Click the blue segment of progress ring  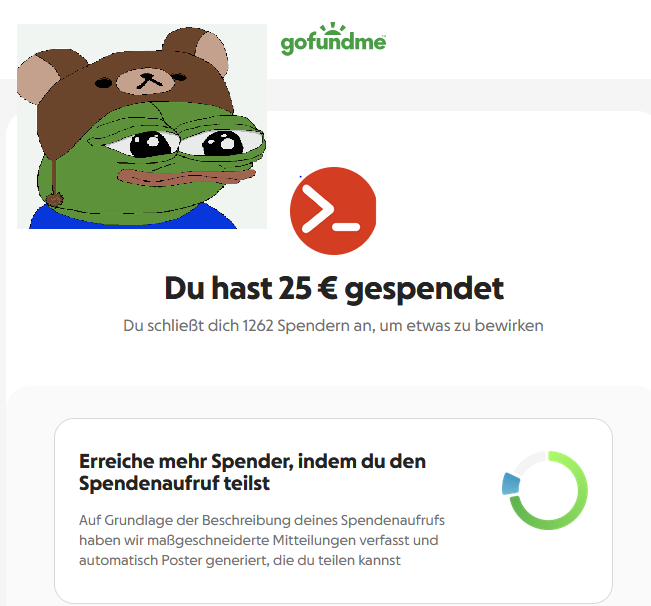[x=510, y=484]
